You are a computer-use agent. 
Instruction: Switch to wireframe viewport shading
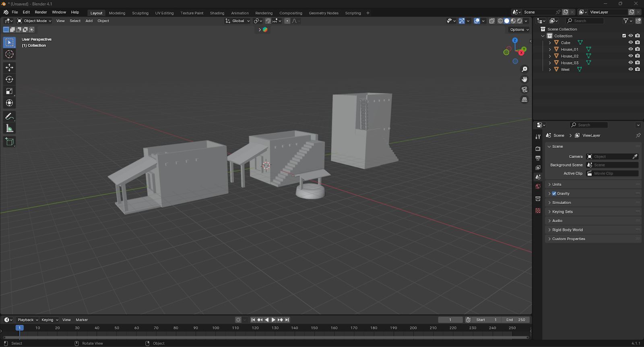click(x=500, y=21)
